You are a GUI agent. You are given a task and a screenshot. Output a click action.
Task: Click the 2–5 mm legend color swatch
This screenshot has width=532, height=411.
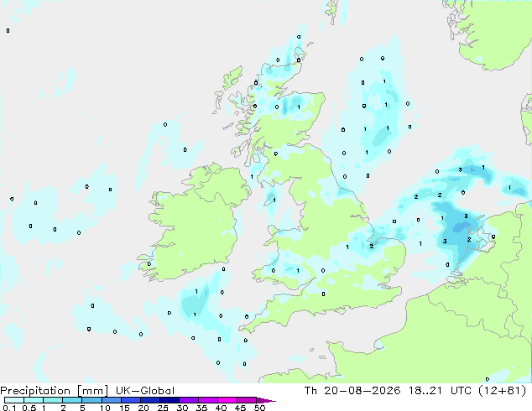click(x=72, y=400)
